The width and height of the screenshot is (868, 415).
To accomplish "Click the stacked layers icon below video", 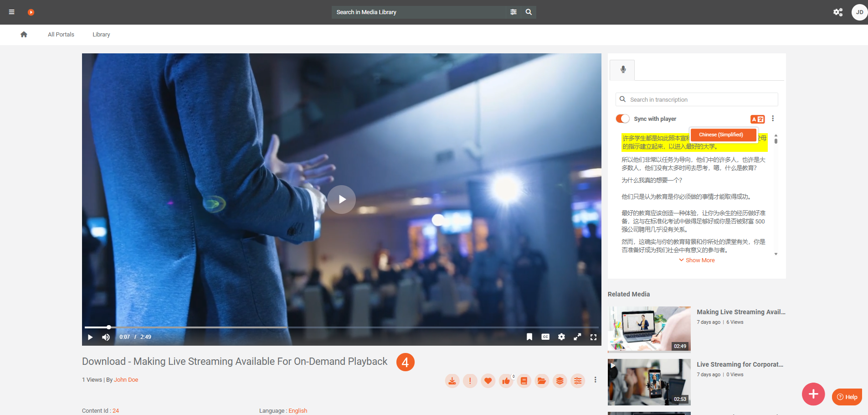I will pos(560,381).
